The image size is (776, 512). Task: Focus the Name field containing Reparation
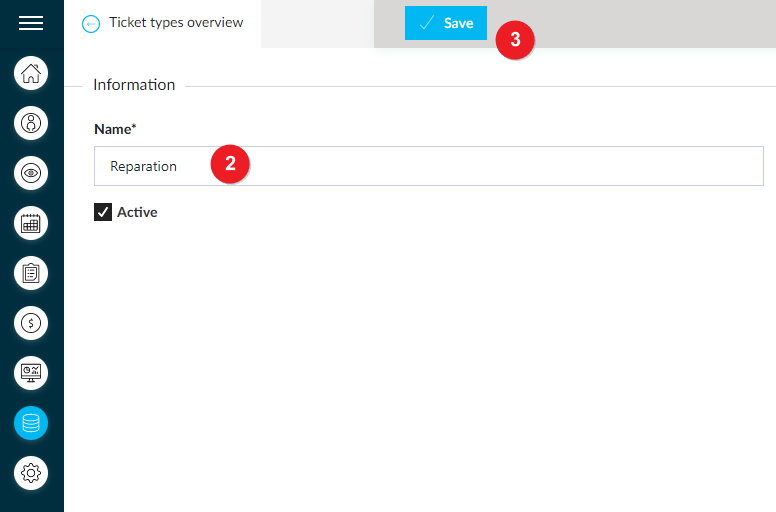click(x=429, y=166)
